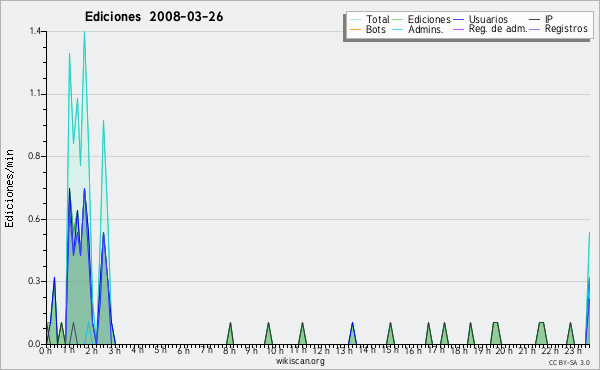The width and height of the screenshot is (600, 370).
Task: Click the 0.8 y-axis value
Action: (35, 156)
